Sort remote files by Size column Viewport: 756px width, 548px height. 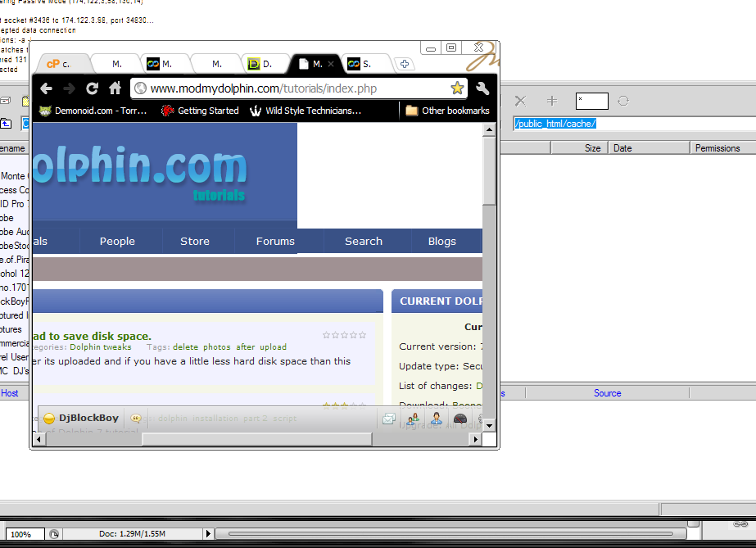pos(579,148)
